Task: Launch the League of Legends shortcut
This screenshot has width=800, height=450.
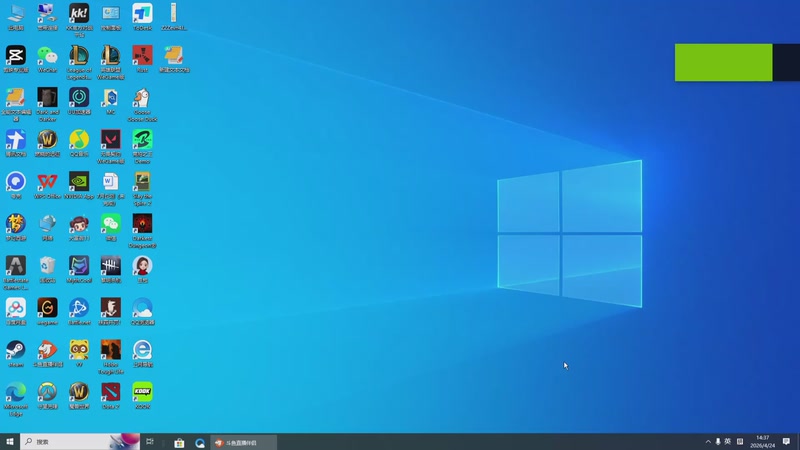Action: (x=79, y=62)
